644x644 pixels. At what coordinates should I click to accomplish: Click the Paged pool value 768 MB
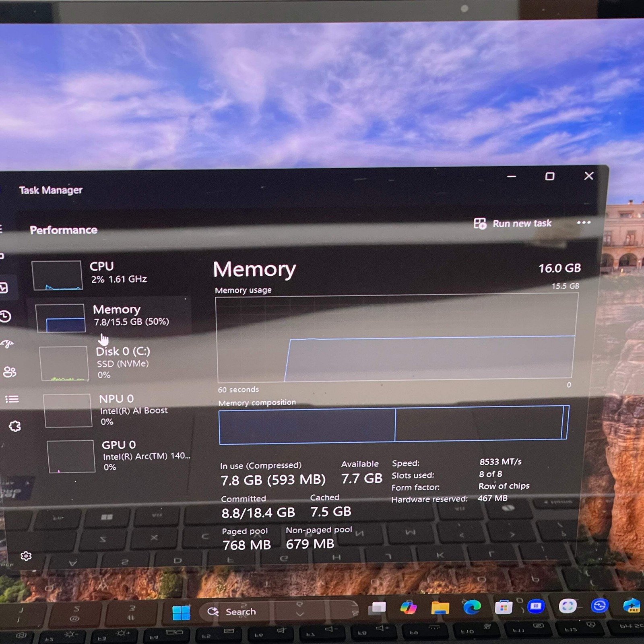pyautogui.click(x=246, y=545)
